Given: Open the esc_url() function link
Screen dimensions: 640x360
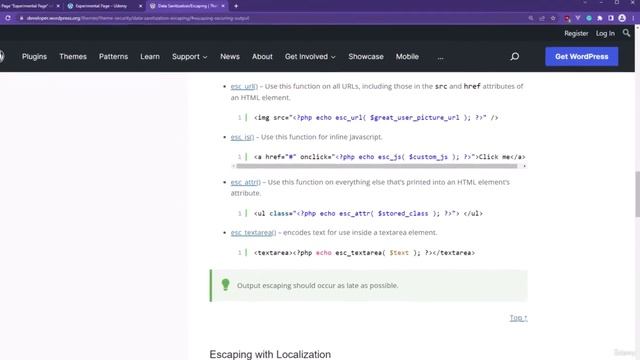Looking at the screenshot, I should coord(244,86).
